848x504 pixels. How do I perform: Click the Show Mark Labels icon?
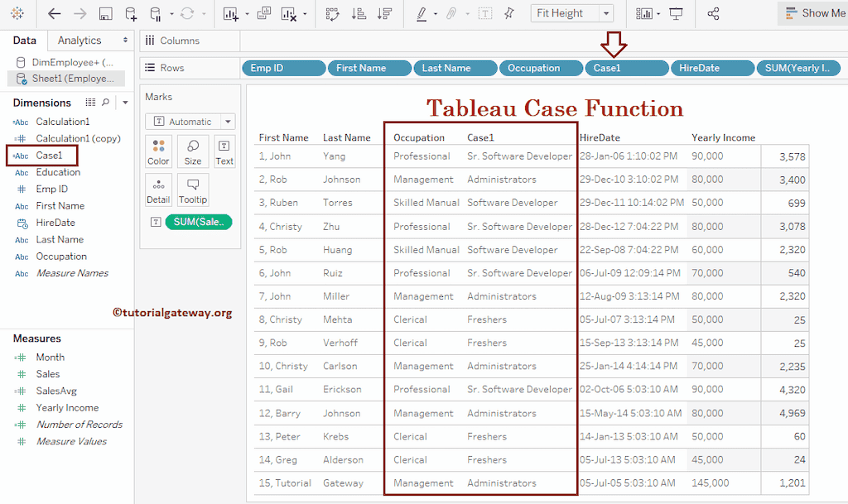(x=485, y=14)
